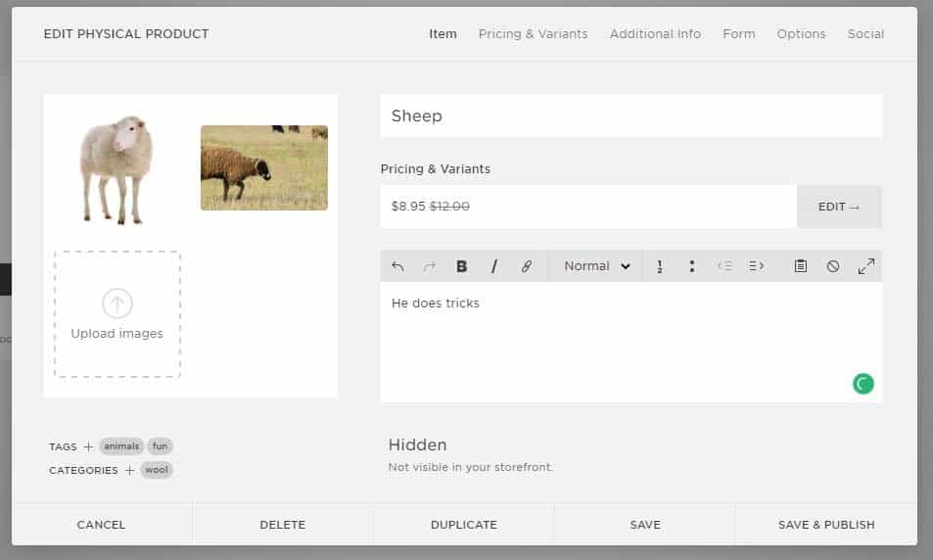Insert a link using the chain icon
This screenshot has width=933, height=560.
click(526, 266)
